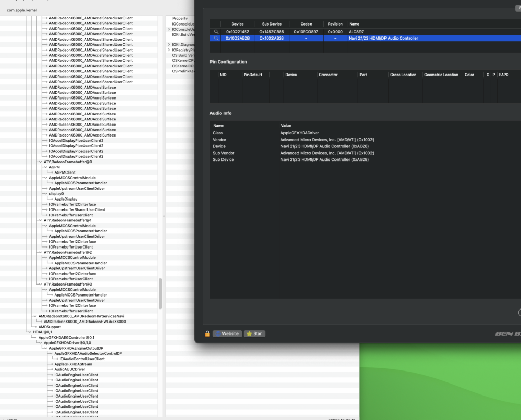Expand the IOKitDiagnostics property row
521x420 pixels.
pos(169,44)
